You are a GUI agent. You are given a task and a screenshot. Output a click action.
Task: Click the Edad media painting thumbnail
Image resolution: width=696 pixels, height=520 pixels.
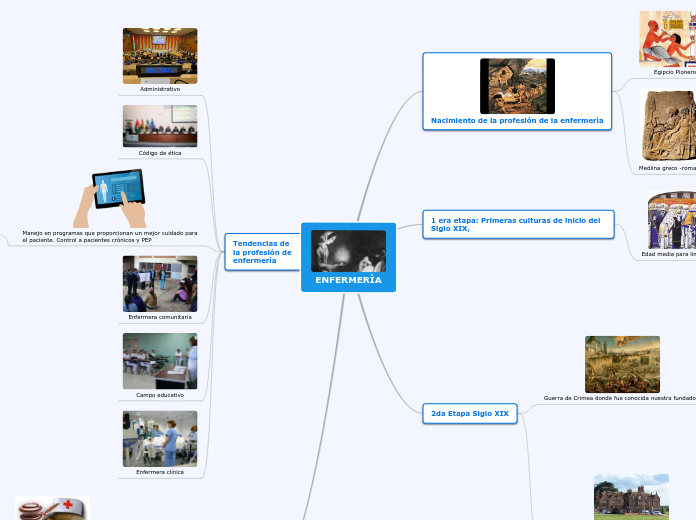pyautogui.click(x=672, y=220)
